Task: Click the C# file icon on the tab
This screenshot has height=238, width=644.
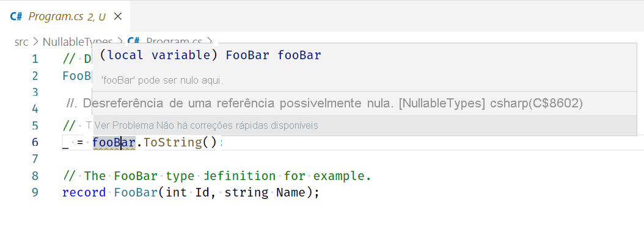Action: (x=16, y=16)
